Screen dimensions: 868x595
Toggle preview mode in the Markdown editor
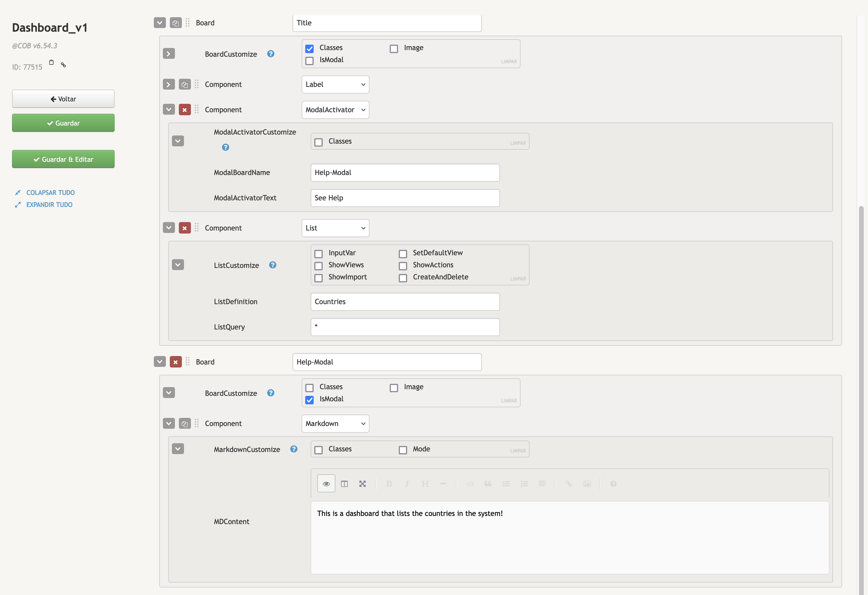[x=326, y=483]
